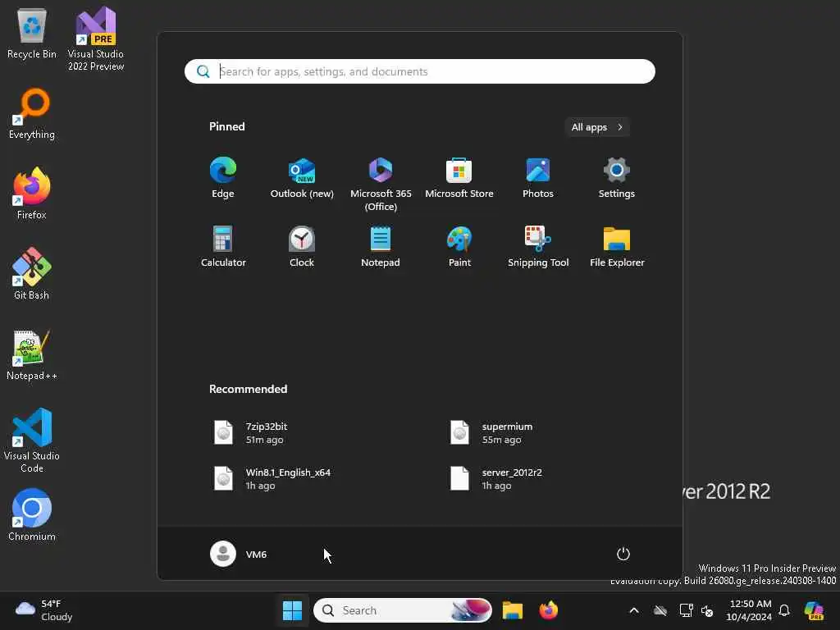Viewport: 840px width, 630px height.
Task: Launch the Photos app
Action: click(x=538, y=178)
